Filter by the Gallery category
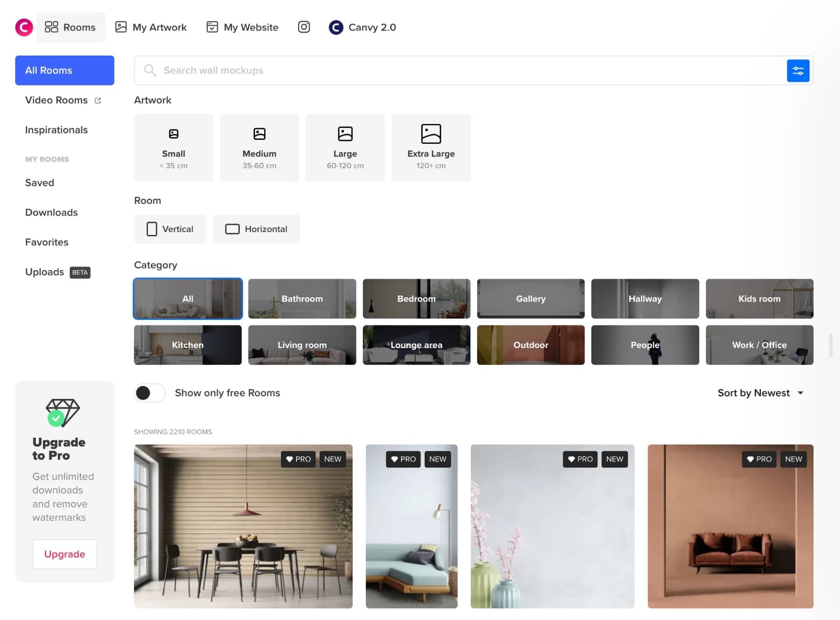This screenshot has height=620, width=840. [x=531, y=298]
